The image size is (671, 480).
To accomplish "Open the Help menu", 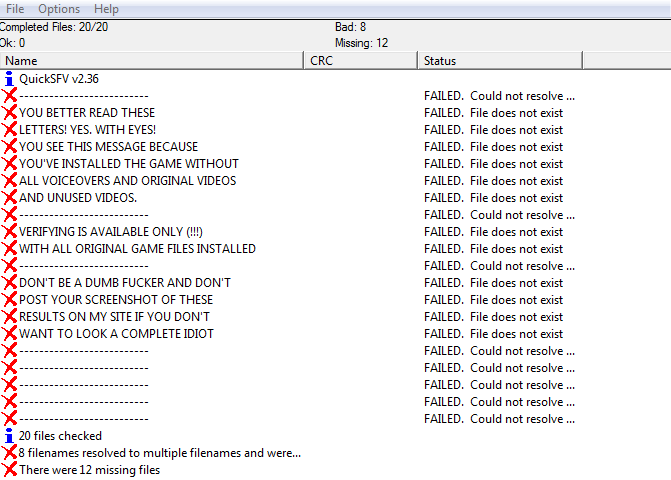I will [106, 9].
